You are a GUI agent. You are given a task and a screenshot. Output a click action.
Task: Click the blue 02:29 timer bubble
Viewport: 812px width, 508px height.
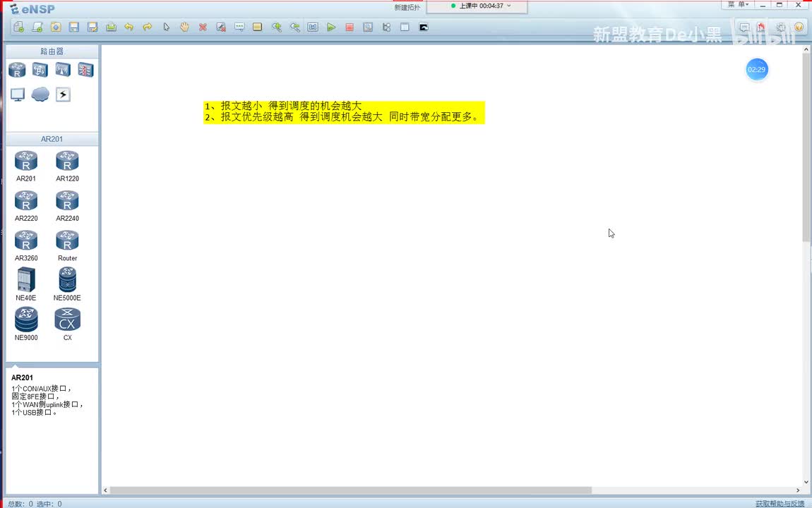(757, 69)
